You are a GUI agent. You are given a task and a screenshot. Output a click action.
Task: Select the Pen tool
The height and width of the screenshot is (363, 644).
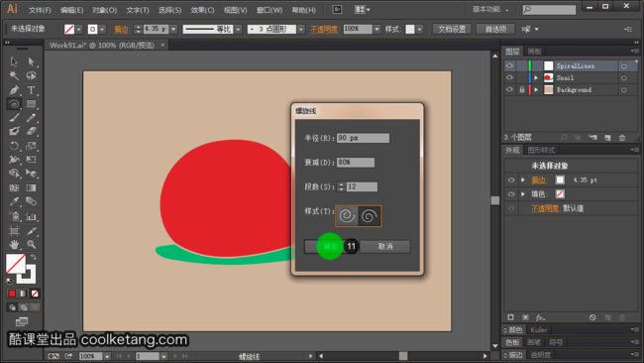point(14,89)
